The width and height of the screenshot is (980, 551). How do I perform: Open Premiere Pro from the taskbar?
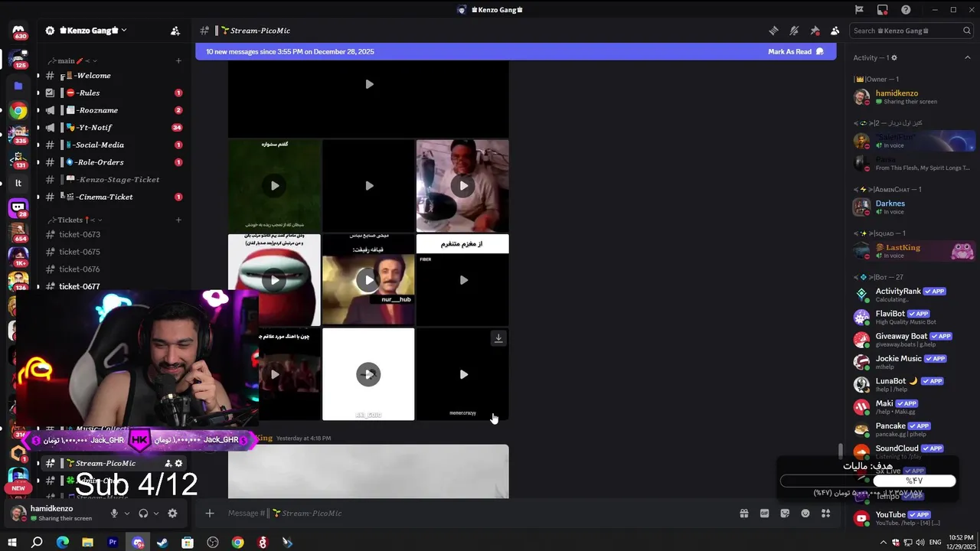[x=113, y=543]
